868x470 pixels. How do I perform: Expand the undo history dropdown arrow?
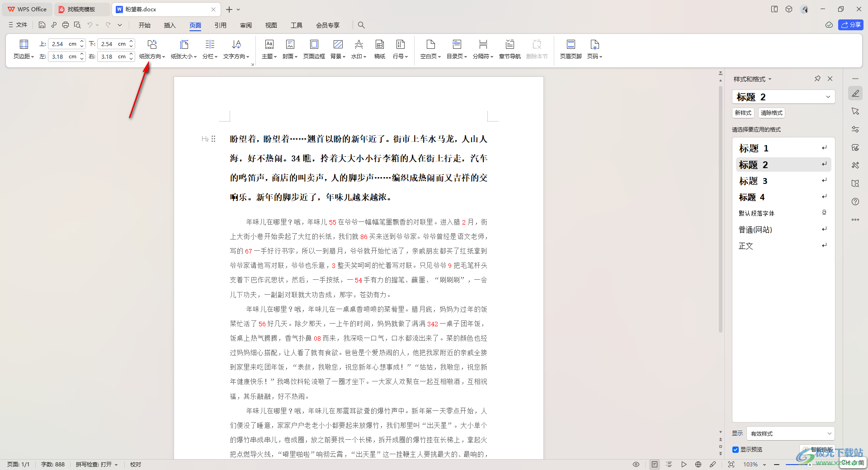tap(97, 25)
